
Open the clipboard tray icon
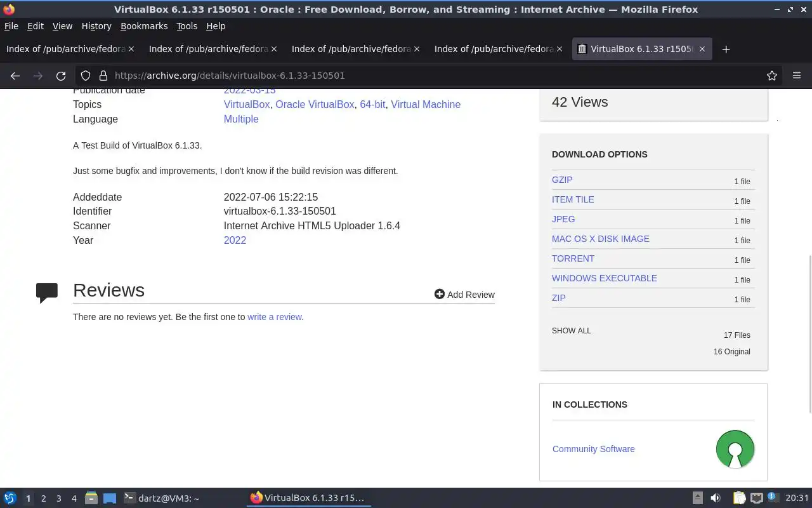(739, 498)
